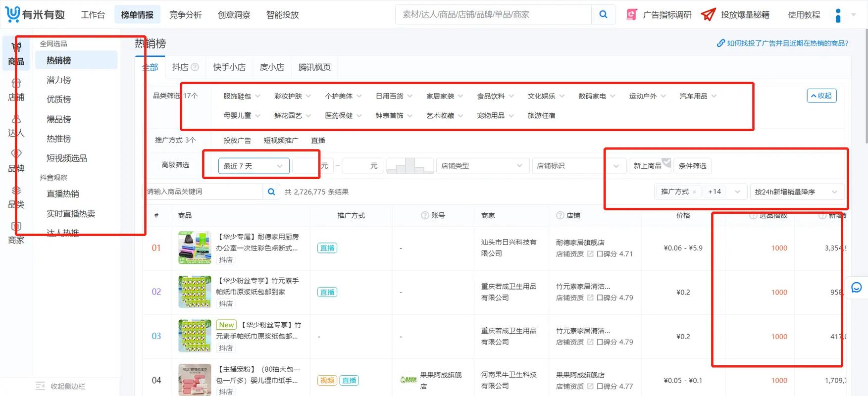Open the 店铺 sidebar section
This screenshot has width=868, height=396.
(16, 90)
